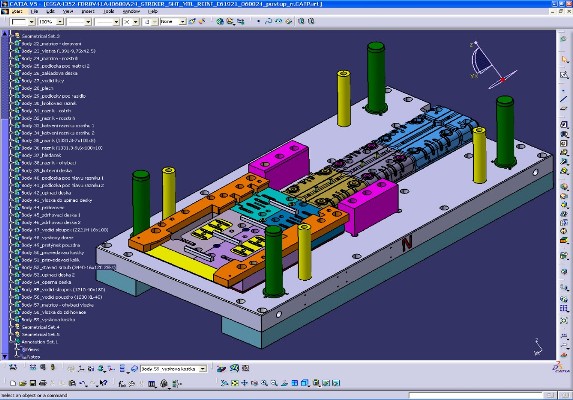This screenshot has width=573, height=400.
Task: Open the Window menu
Action: (131, 12)
